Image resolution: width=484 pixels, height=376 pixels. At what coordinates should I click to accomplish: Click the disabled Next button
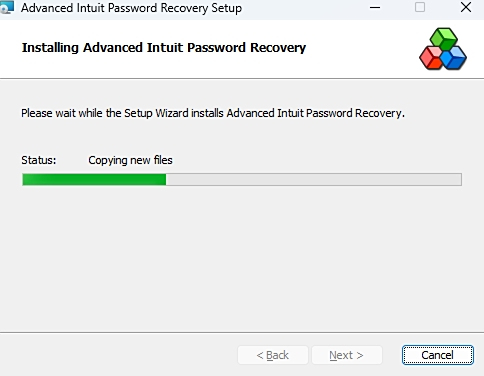coord(347,355)
